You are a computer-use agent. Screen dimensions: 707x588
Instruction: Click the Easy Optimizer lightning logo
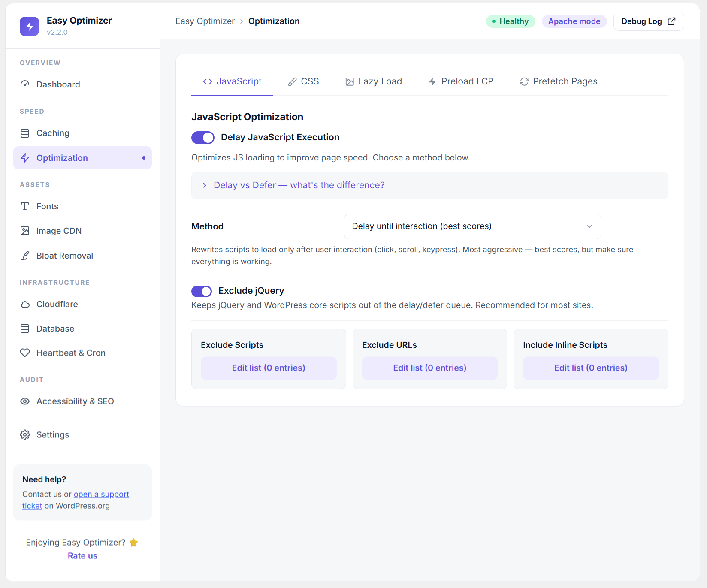(29, 26)
